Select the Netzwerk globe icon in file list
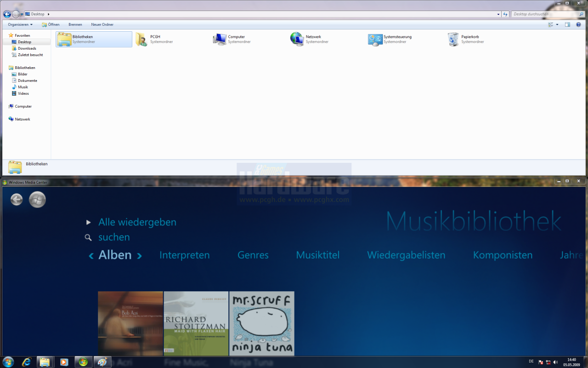 pyautogui.click(x=297, y=39)
